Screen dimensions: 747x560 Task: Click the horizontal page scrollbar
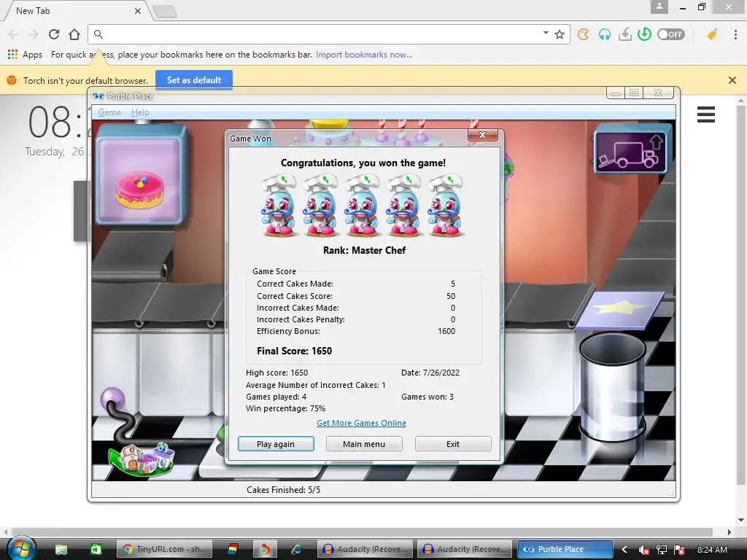click(x=362, y=532)
